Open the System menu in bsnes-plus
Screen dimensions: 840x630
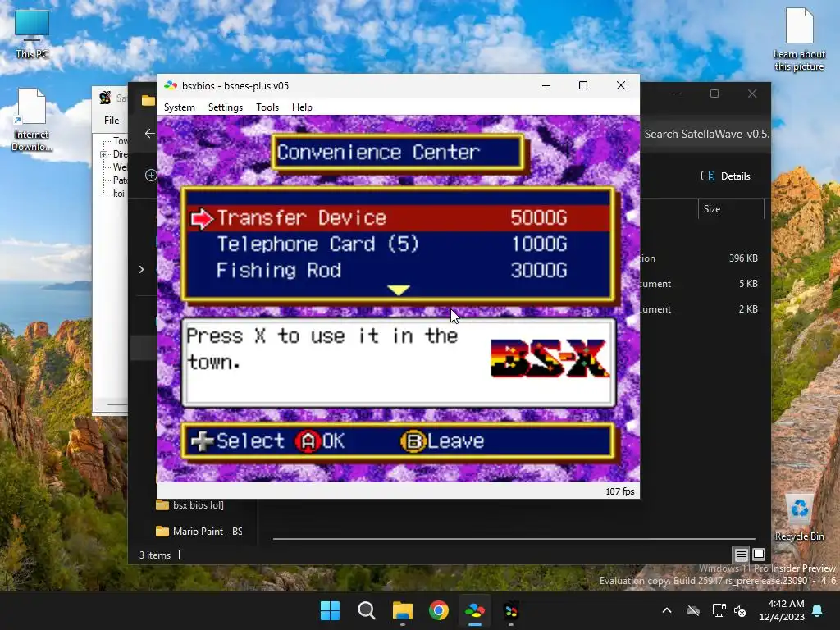click(x=180, y=107)
